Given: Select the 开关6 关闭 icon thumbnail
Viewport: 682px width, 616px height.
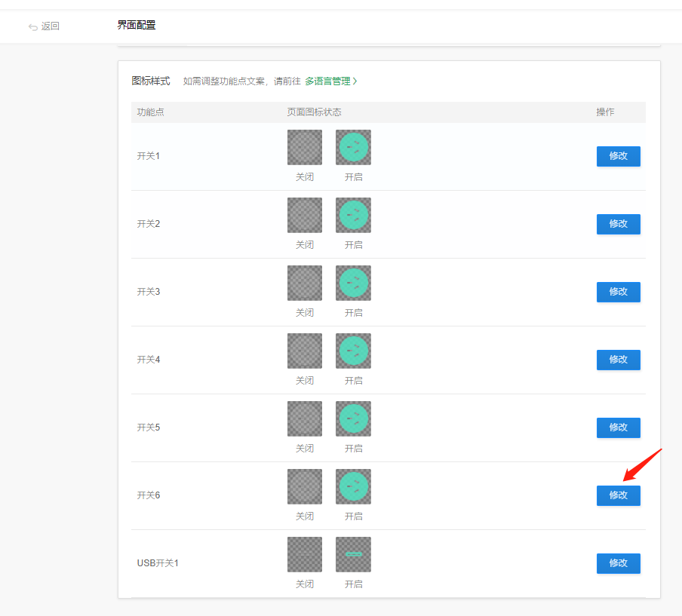Looking at the screenshot, I should click(305, 487).
